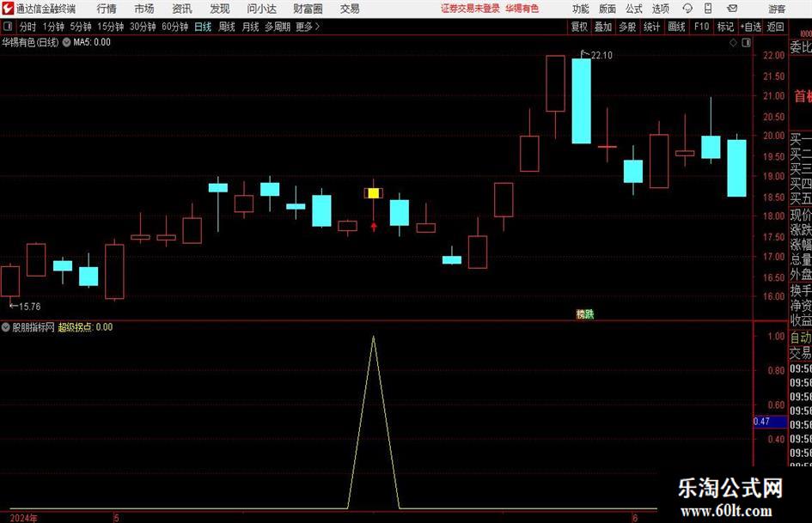Switch to the 分时 chart tab
The width and height of the screenshot is (812, 523).
point(28,27)
